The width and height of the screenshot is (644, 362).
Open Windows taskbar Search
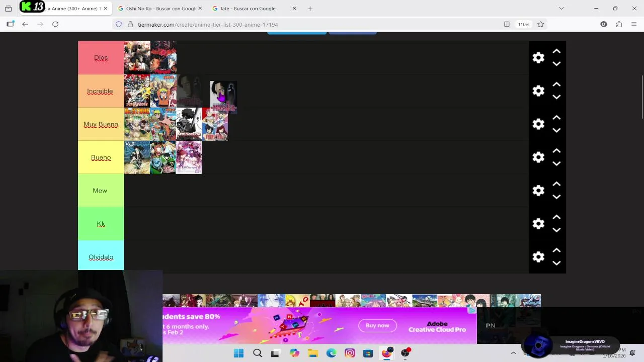click(257, 353)
